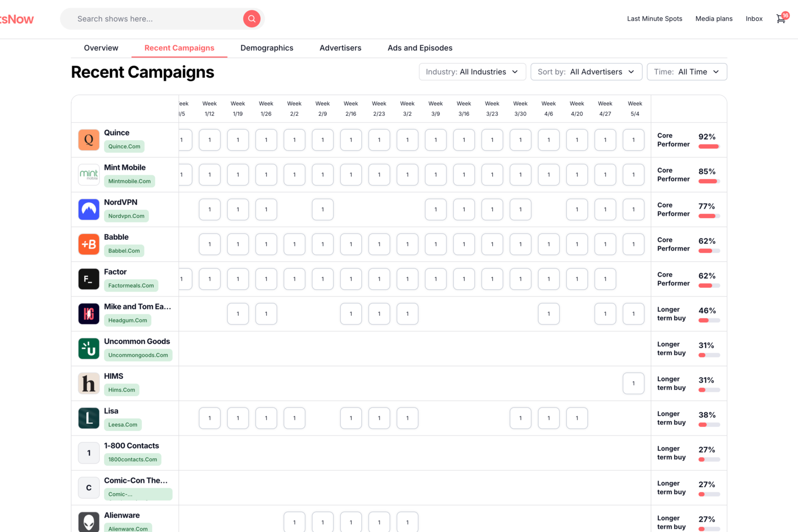798x532 pixels.
Task: Click Mike and Tom cell for Week 4/6
Action: pyautogui.click(x=549, y=314)
